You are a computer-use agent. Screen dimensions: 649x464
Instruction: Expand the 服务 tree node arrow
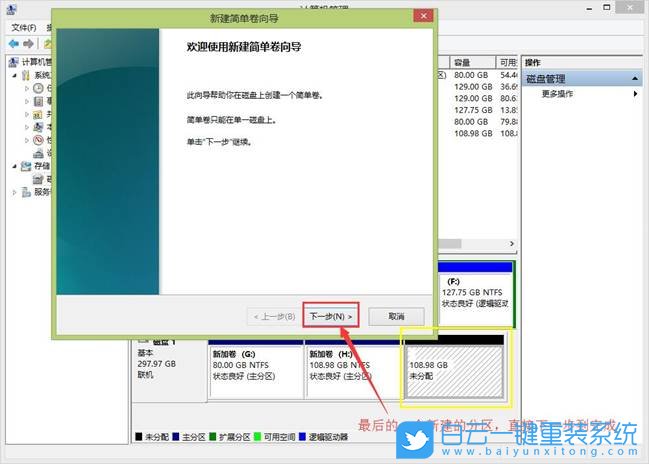pos(14,192)
